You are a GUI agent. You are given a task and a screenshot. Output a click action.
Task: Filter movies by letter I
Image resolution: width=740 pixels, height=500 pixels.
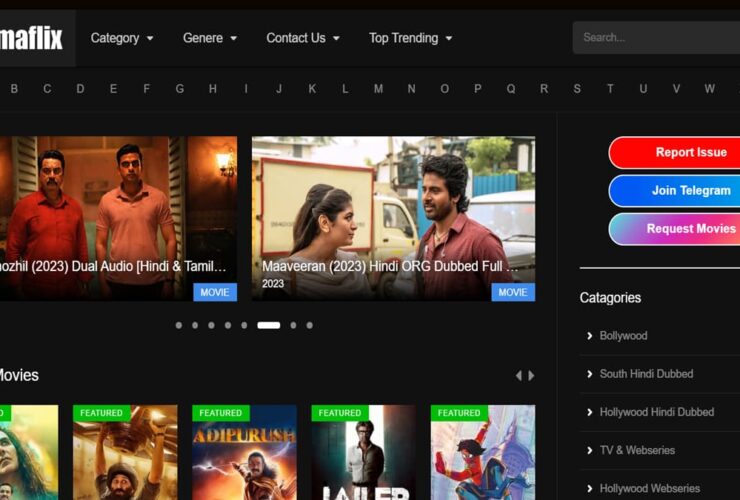[246, 89]
